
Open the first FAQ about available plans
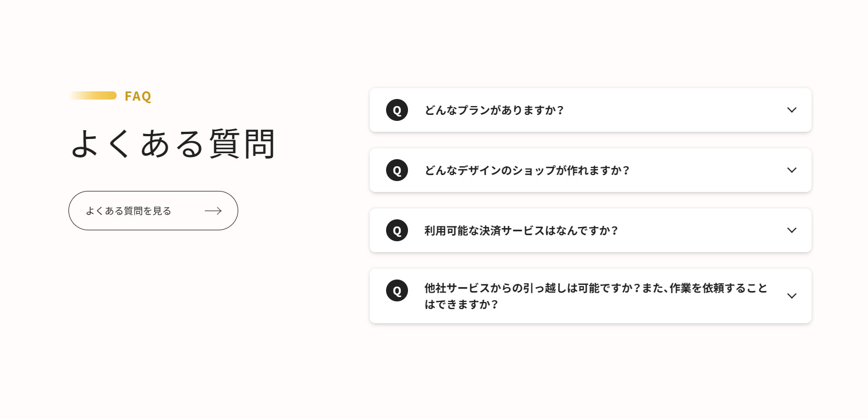(x=493, y=110)
